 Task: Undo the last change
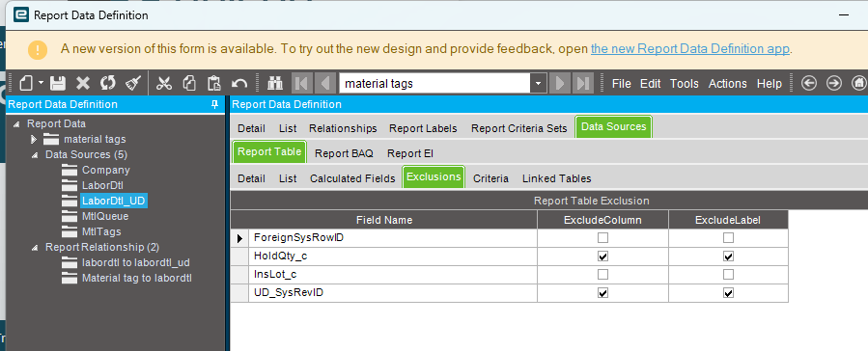point(239,84)
